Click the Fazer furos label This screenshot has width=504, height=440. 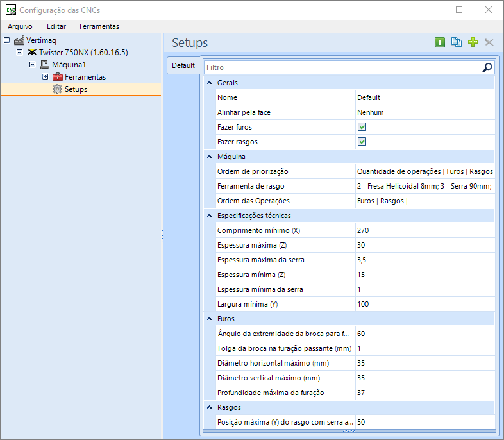coord(235,127)
